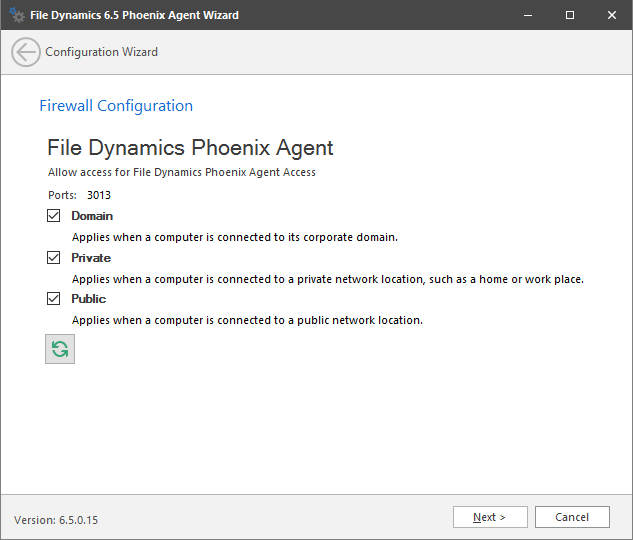Viewport: 633px width, 540px height.
Task: Click the Public label text
Action: 89,299
